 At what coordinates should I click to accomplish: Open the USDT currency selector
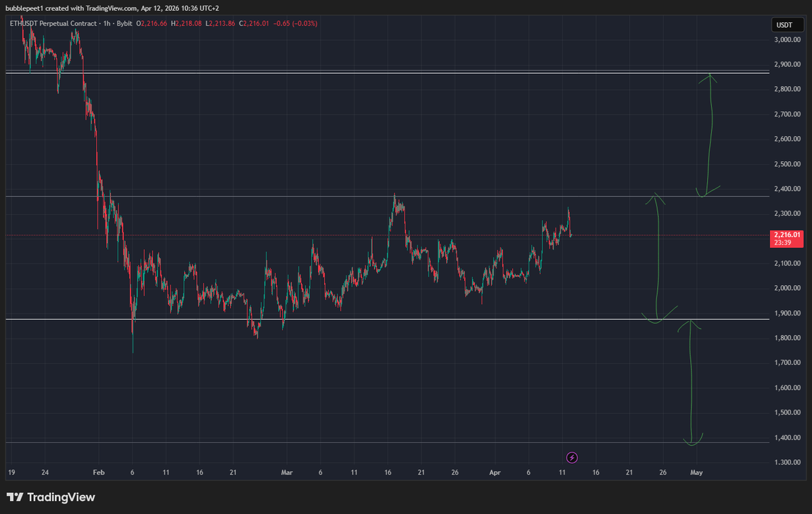[x=784, y=25]
